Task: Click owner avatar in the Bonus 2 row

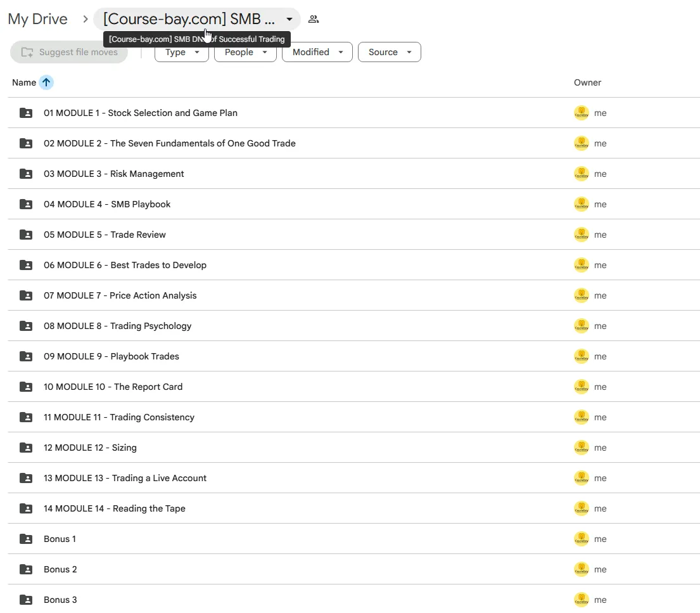Action: (x=582, y=569)
